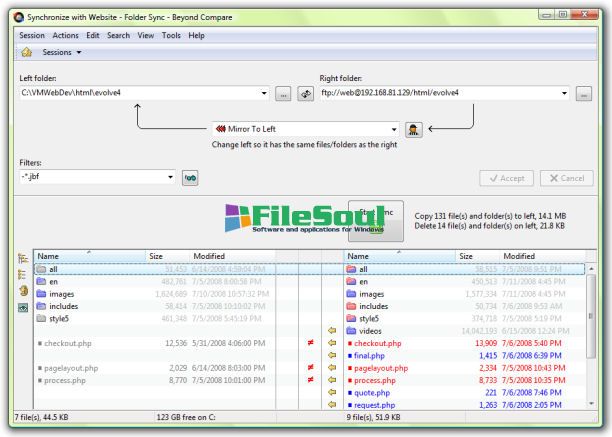Sort left pane by Modified column
Image resolution: width=612 pixels, height=437 pixels.
pos(233,256)
